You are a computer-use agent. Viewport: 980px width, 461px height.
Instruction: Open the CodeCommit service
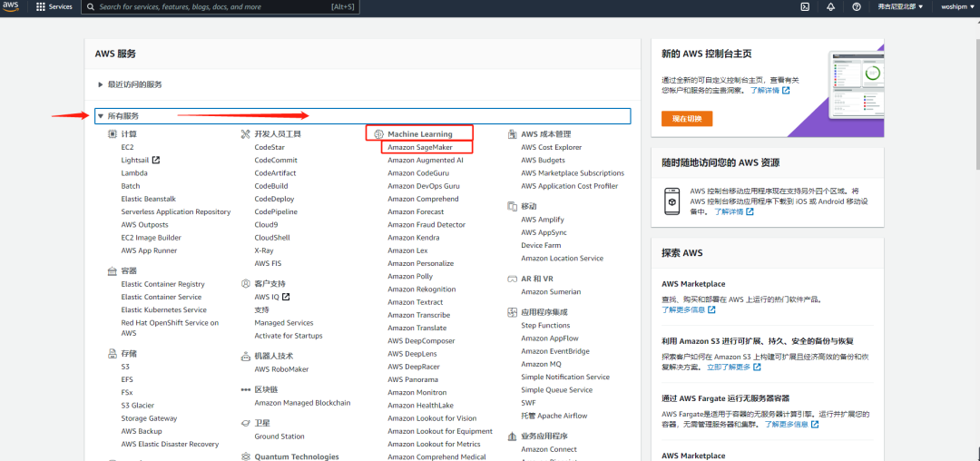pos(276,160)
